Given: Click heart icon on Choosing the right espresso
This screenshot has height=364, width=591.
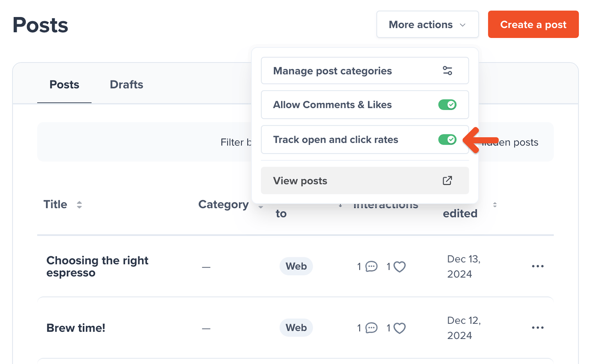Looking at the screenshot, I should [399, 267].
